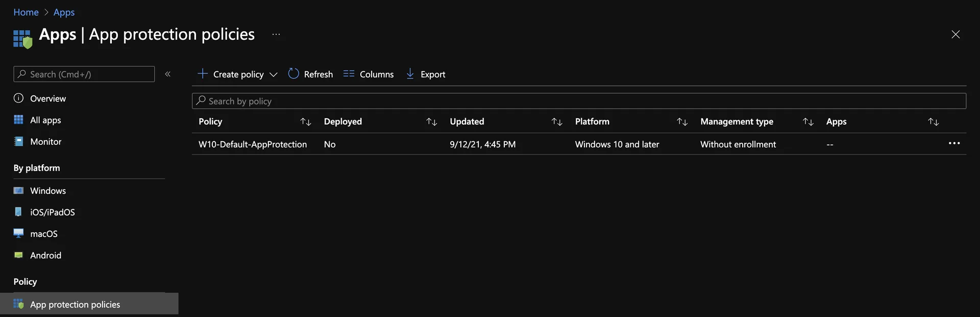Click the Columns list icon
The image size is (980, 317).
349,73
